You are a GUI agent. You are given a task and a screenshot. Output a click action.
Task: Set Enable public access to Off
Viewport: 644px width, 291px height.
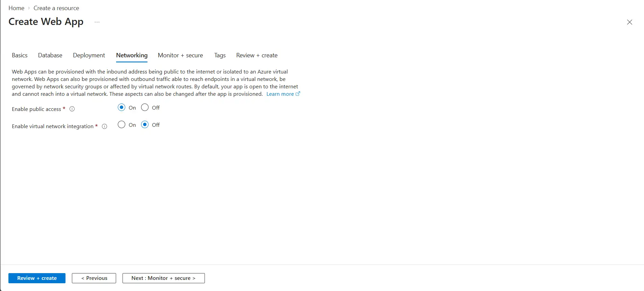145,108
